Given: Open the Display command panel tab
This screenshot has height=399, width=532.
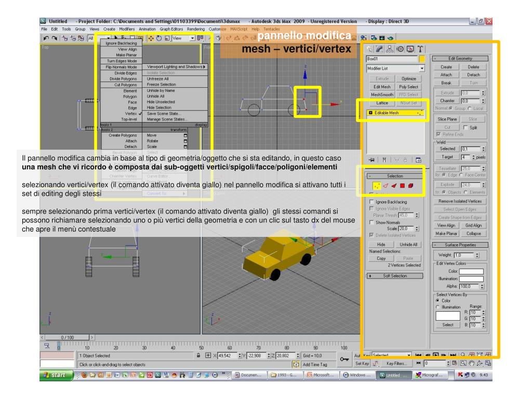Looking at the screenshot, I should tap(410, 49).
